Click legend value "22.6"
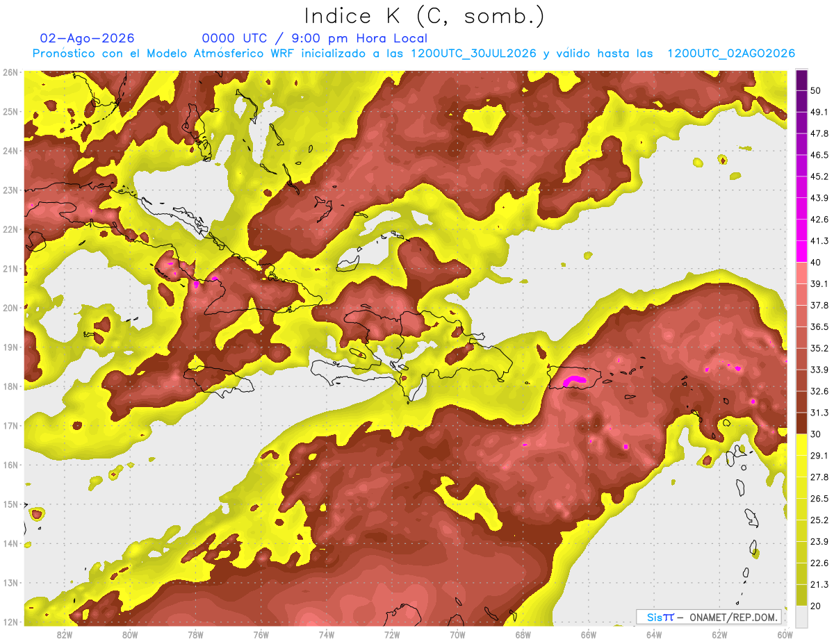Image resolution: width=834 pixels, height=644 pixels. point(819,563)
